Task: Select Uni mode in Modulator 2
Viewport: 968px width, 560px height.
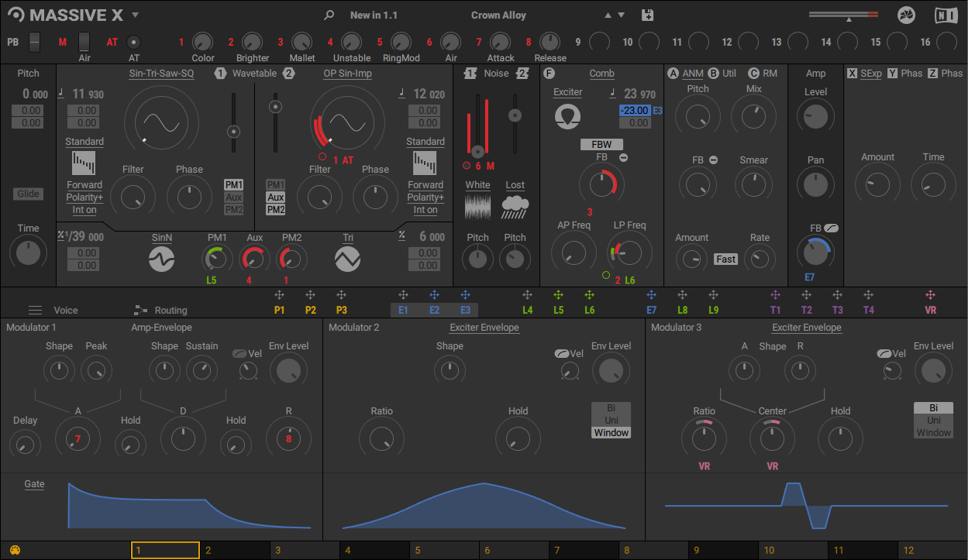Action: [x=611, y=421]
